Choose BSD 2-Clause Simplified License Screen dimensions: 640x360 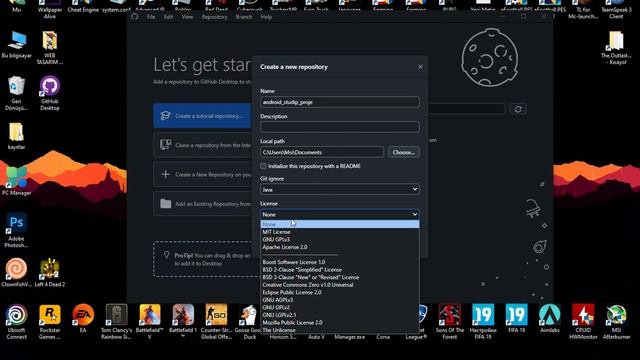point(340,270)
